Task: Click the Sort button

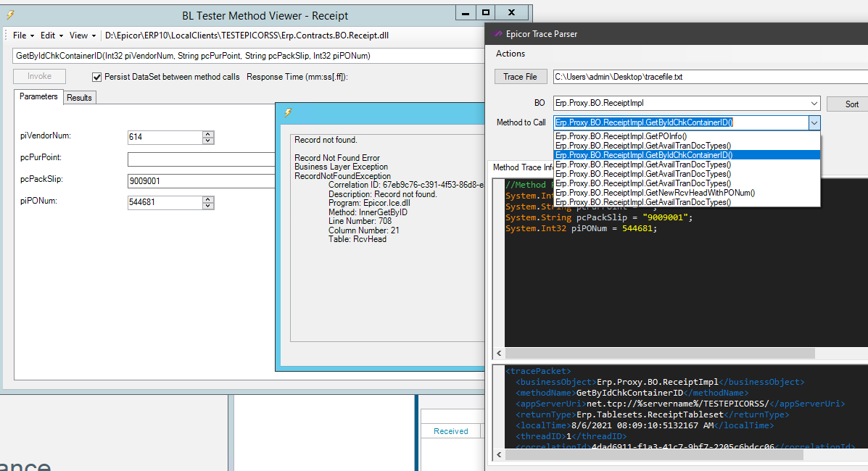Action: pos(851,104)
